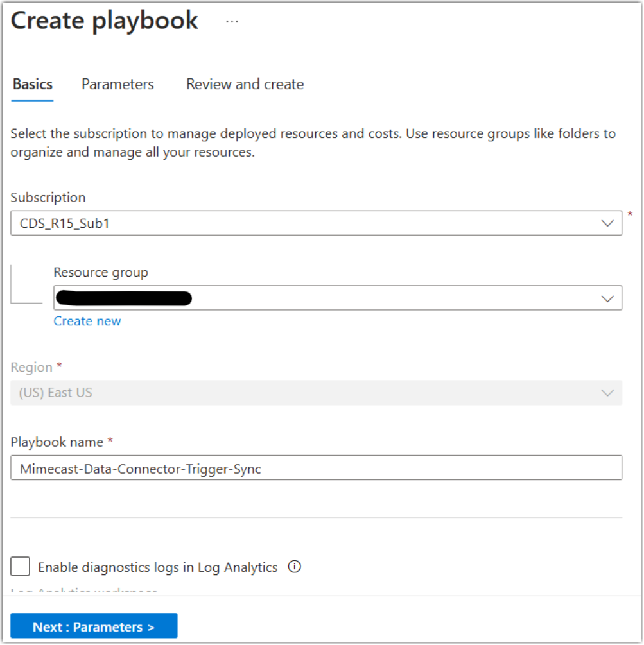The width and height of the screenshot is (644, 645).
Task: Click the Subscription field label
Action: click(x=48, y=198)
